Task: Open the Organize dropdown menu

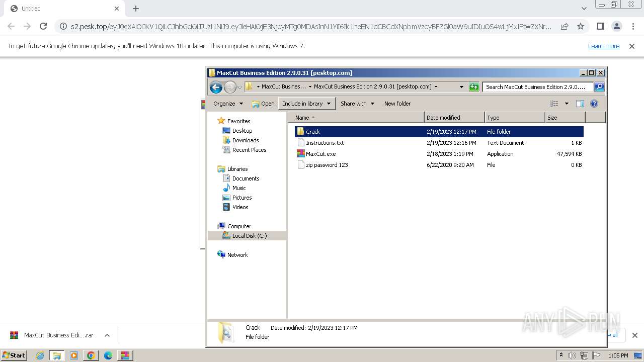Action: click(x=228, y=104)
